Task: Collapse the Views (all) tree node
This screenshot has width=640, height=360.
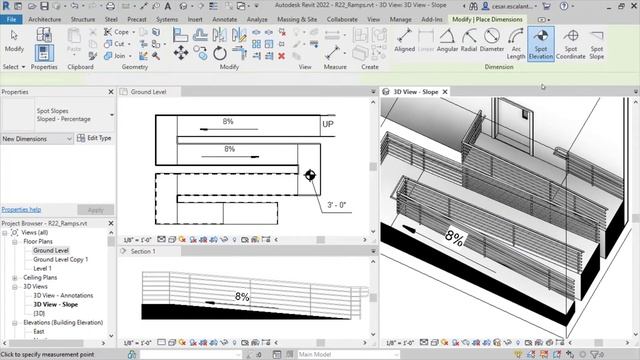Action: click(4, 233)
